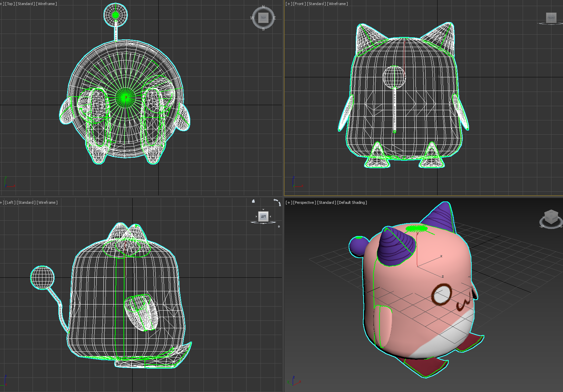
Task: Click the ViewCube roll arrow pointing down in the Left viewport
Action: point(280,204)
